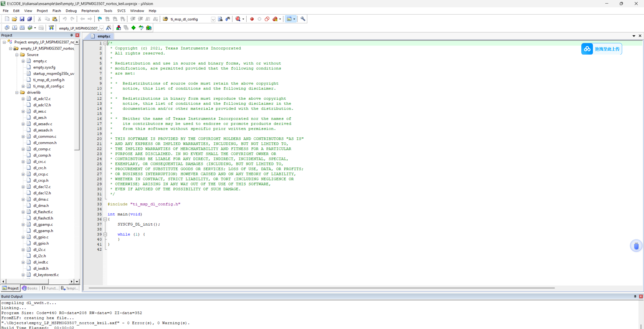
Task: Open the Manage Run-Time Environment green diamond
Action: click(x=134, y=28)
